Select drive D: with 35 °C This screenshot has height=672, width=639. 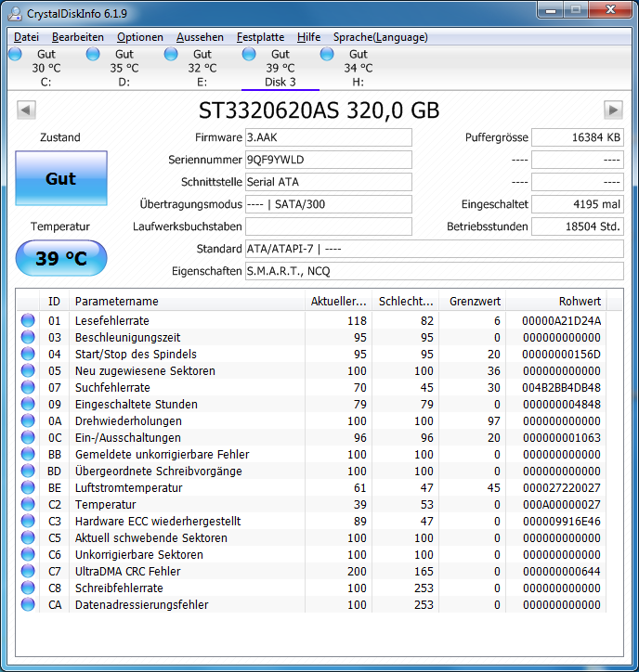pos(124,68)
